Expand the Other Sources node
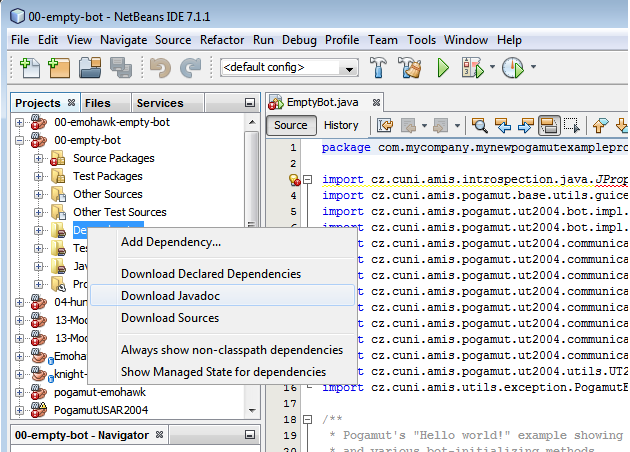The width and height of the screenshot is (630, 452). tap(39, 194)
